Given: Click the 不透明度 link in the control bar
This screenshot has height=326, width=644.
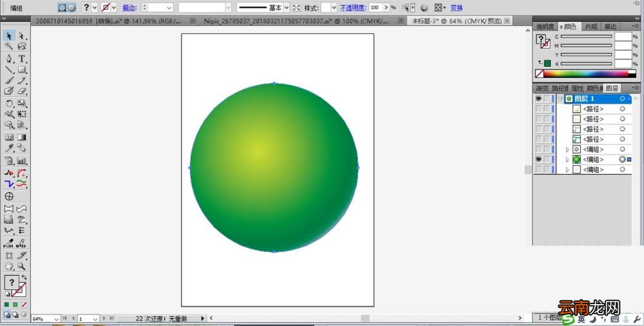Looking at the screenshot, I should click(x=352, y=8).
